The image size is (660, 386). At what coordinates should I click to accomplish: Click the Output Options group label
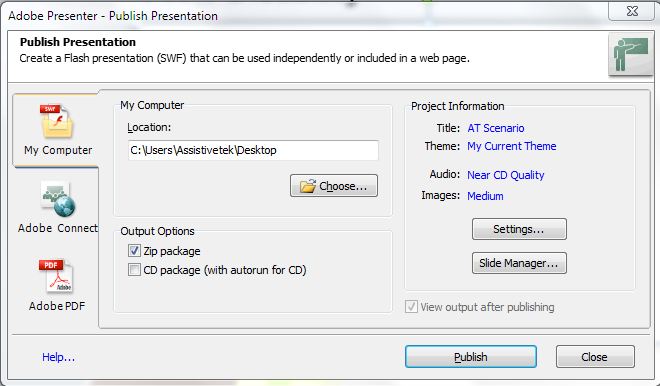click(x=157, y=231)
